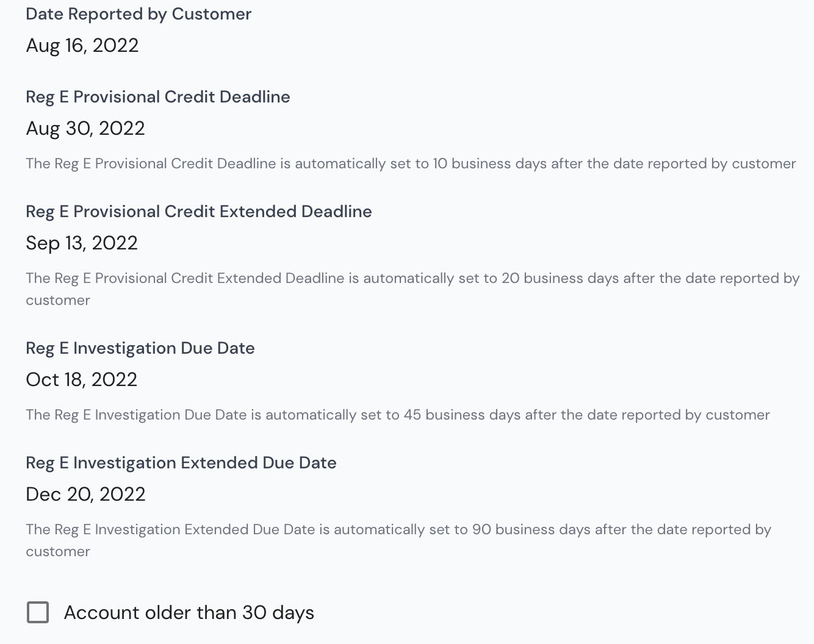Enable the Account older than 30 days checkbox
814x644 pixels.
[x=38, y=612]
